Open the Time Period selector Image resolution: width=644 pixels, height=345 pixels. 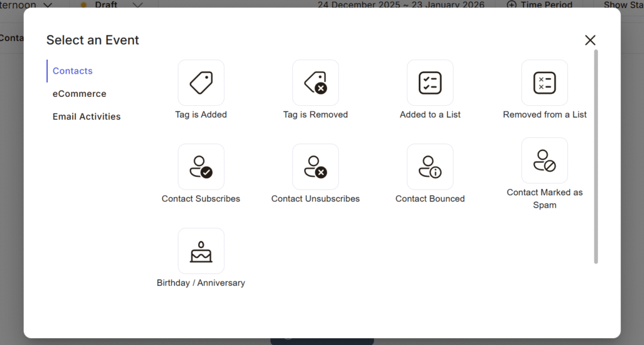[540, 5]
